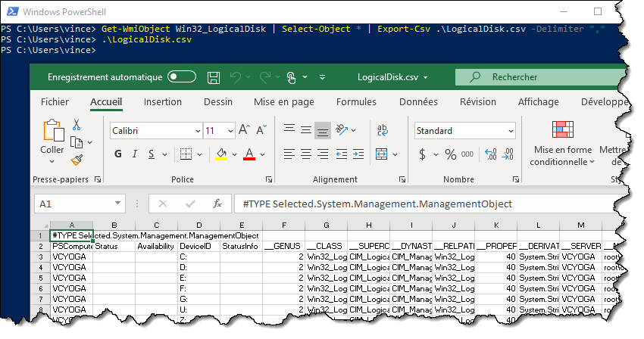The image size is (644, 339).
Task: Open Alignement dialog launcher
Action: coord(402,179)
